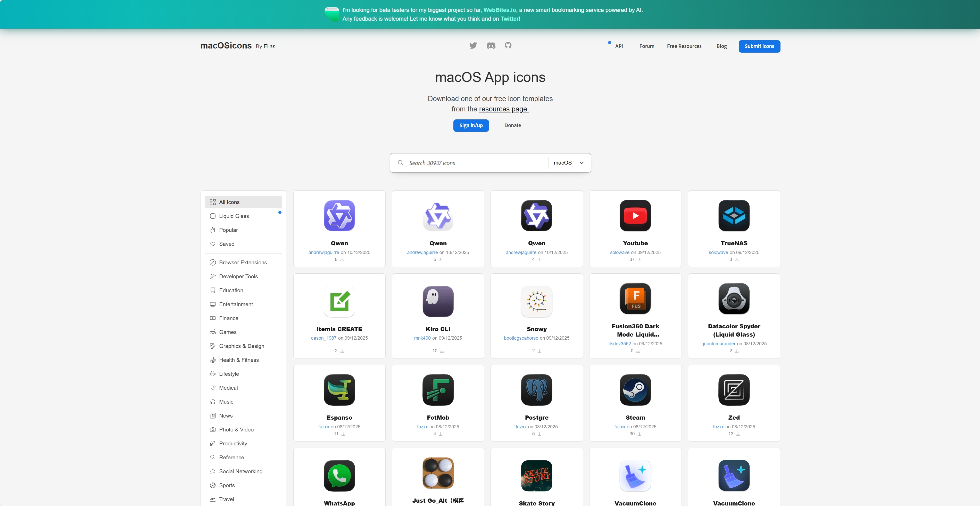
Task: Click the Submit icons button
Action: click(x=759, y=46)
